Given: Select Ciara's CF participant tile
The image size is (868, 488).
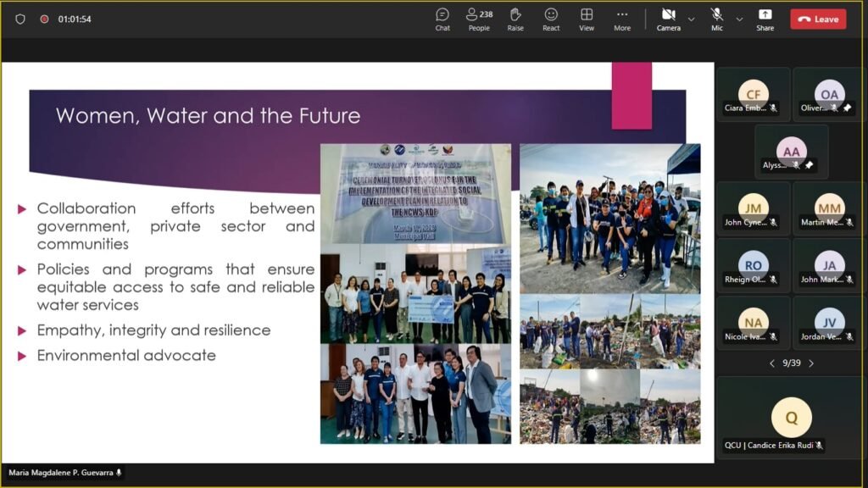Looking at the screenshot, I should (753, 95).
